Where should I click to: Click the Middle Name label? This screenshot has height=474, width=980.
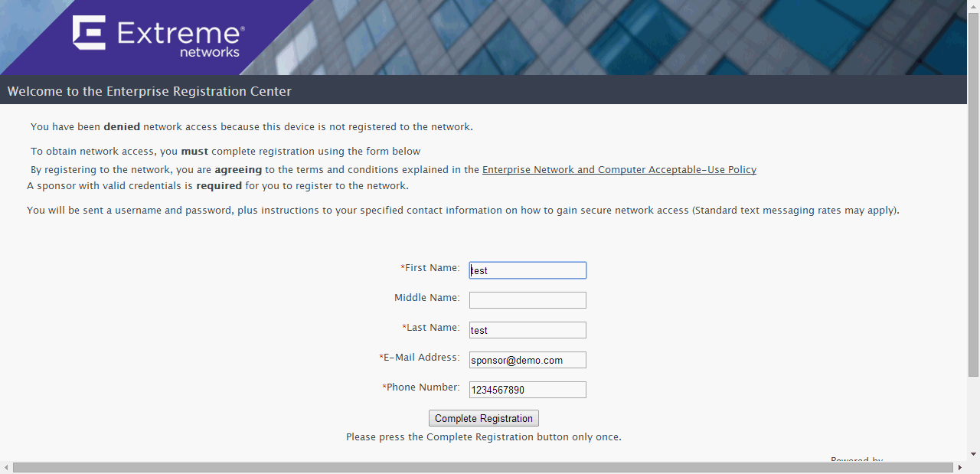[x=427, y=298]
